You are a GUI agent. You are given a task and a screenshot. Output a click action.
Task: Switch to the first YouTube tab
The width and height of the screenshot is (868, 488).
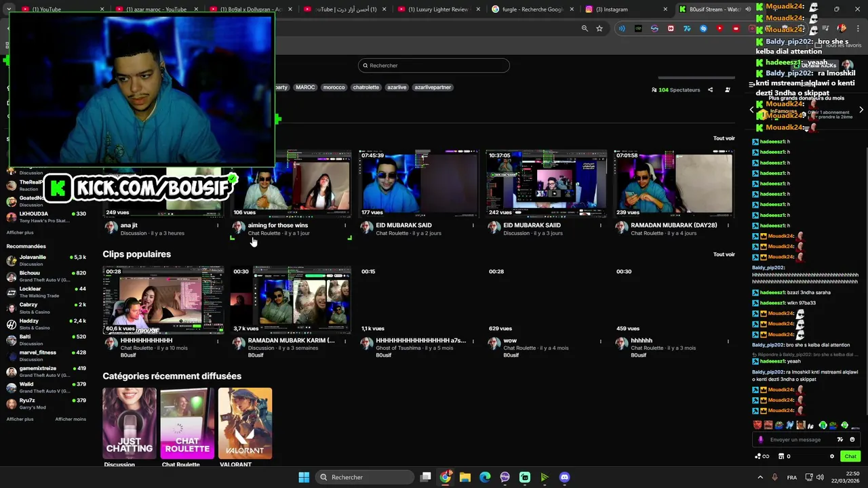coord(61,9)
